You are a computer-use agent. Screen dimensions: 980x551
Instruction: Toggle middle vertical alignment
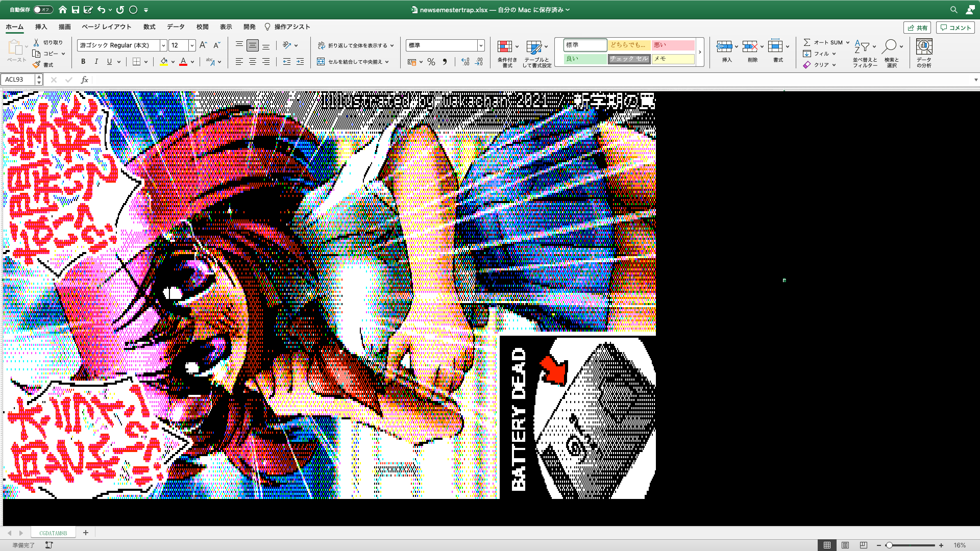253,45
